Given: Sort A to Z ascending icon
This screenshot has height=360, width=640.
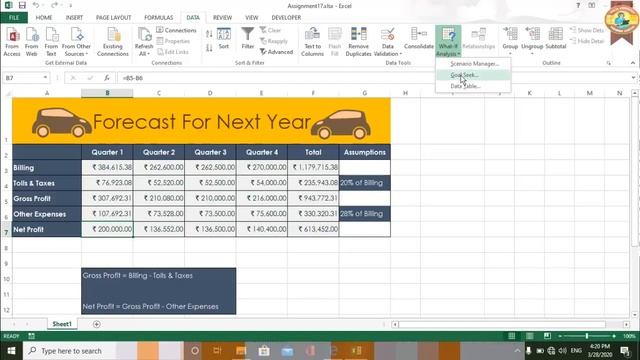Looking at the screenshot, I should 209,34.
